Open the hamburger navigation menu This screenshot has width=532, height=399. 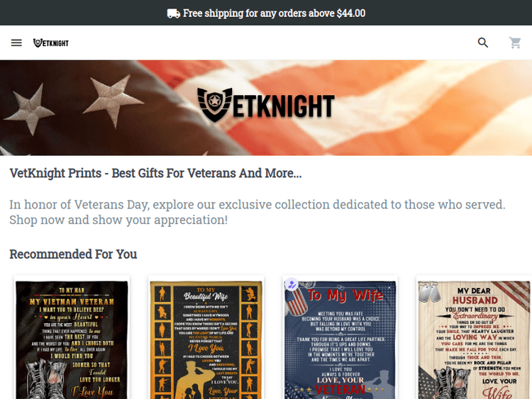(16, 43)
